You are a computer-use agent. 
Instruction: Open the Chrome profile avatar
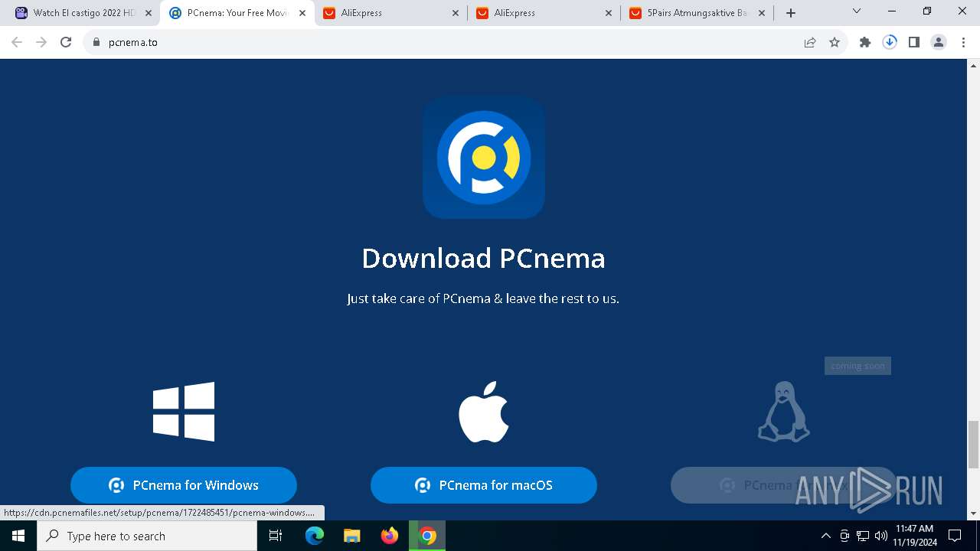pyautogui.click(x=939, y=42)
